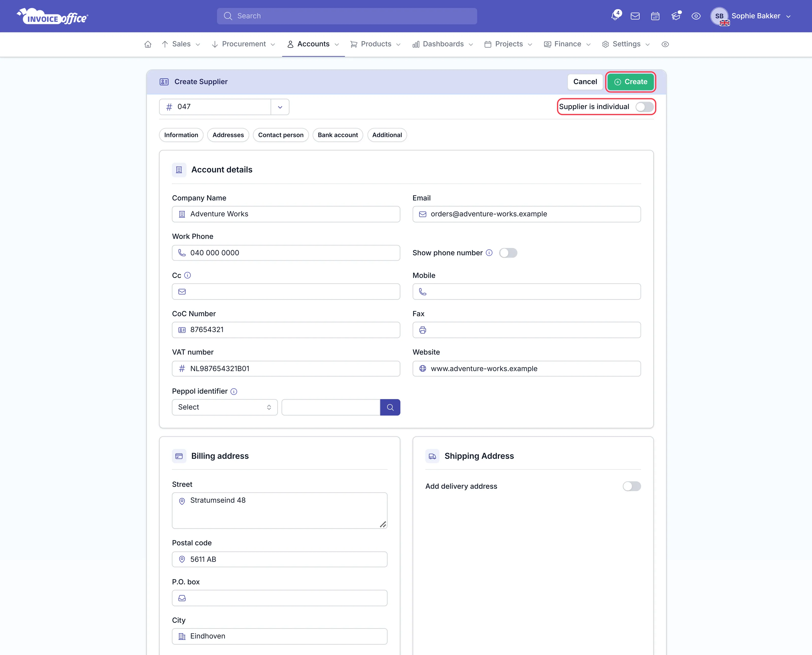812x655 pixels.
Task: Click the graduation cap tutorials icon
Action: [x=676, y=16]
